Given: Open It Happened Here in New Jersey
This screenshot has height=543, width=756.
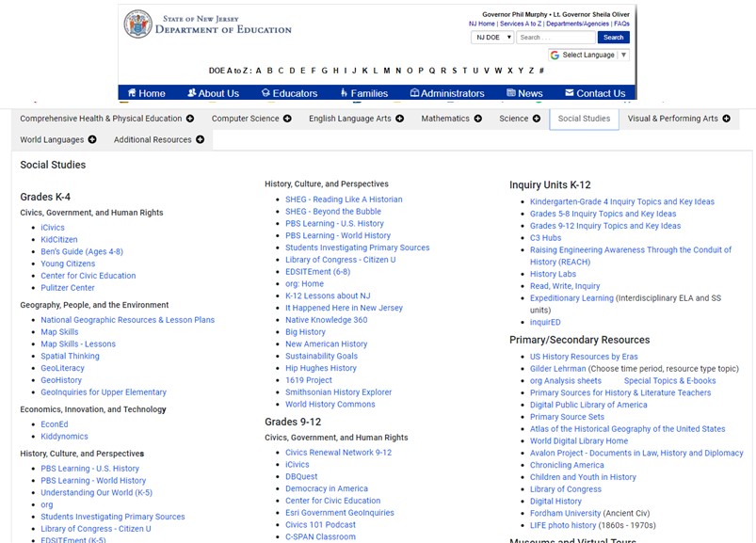Looking at the screenshot, I should (344, 308).
